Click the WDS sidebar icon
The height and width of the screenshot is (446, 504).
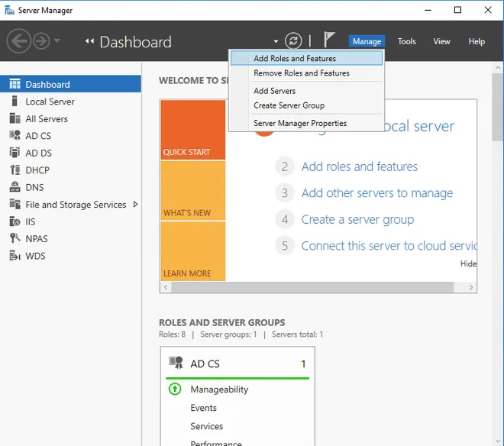click(x=15, y=256)
